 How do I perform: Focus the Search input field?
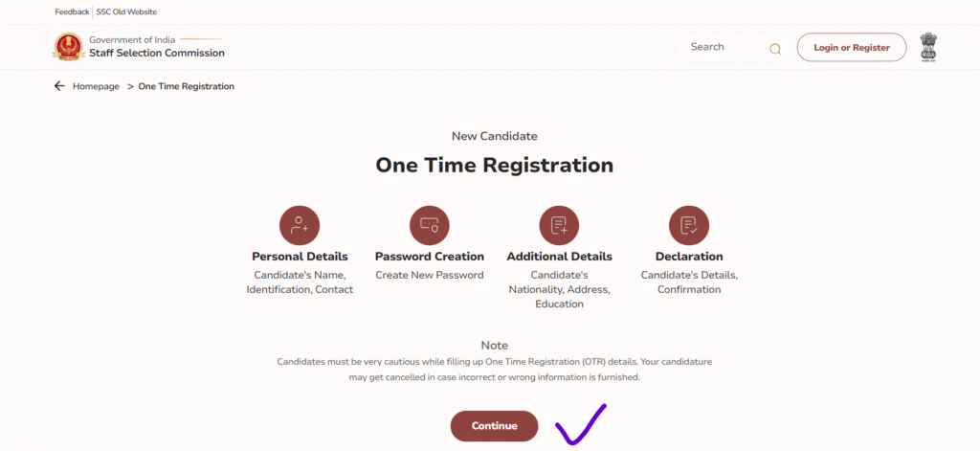click(724, 48)
